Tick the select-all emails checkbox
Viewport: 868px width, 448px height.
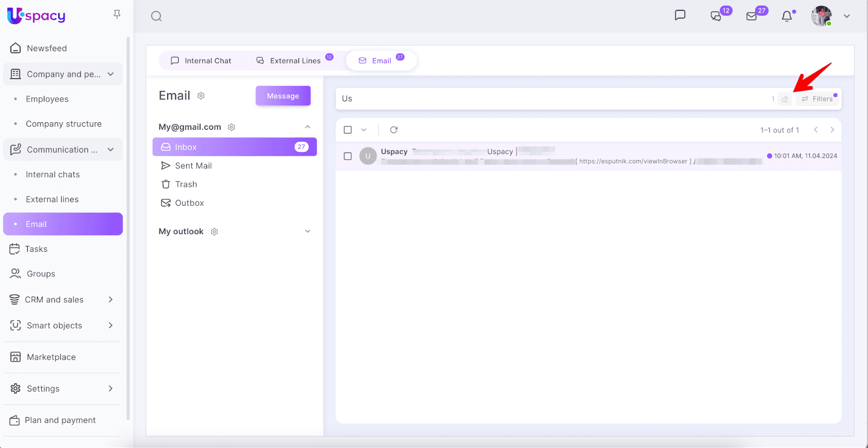coord(348,130)
